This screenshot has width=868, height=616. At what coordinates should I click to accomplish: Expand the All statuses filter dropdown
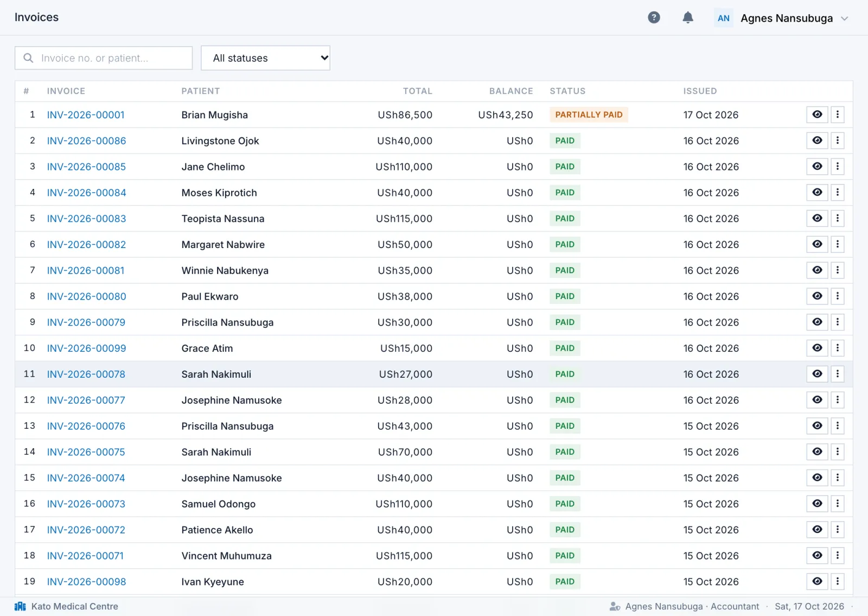(x=265, y=58)
